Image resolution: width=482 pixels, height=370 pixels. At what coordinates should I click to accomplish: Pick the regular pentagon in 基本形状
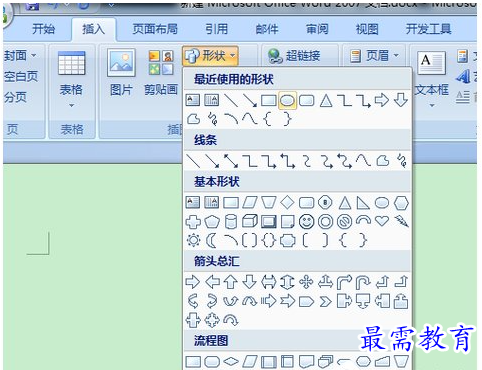(x=212, y=222)
